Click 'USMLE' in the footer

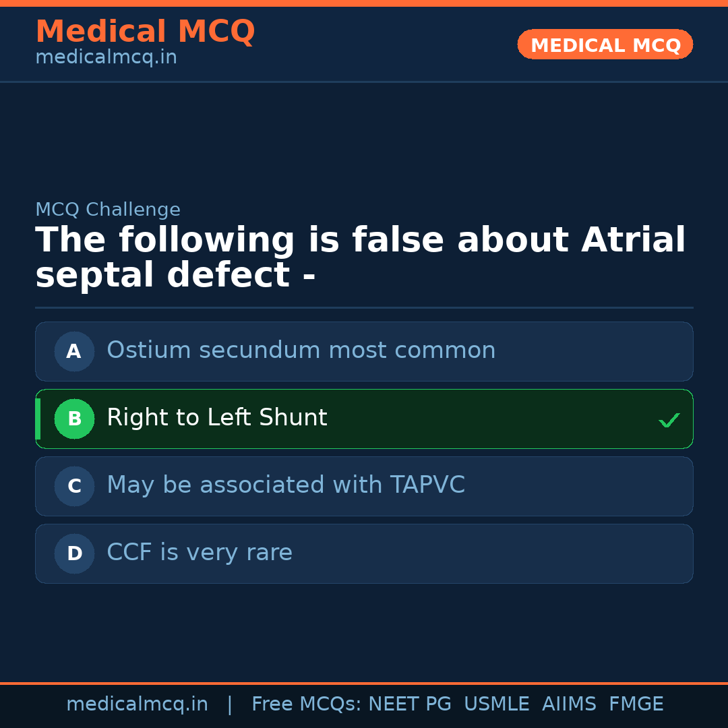pos(496,704)
